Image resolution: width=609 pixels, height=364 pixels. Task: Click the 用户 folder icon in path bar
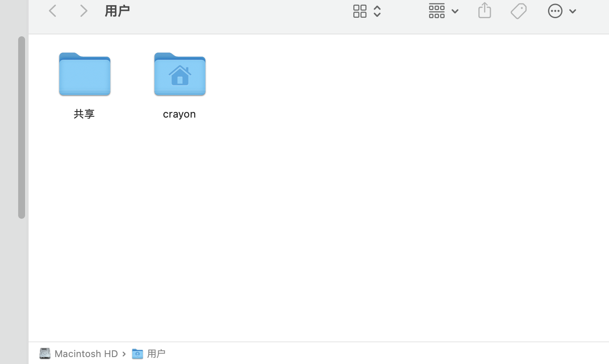pos(137,354)
